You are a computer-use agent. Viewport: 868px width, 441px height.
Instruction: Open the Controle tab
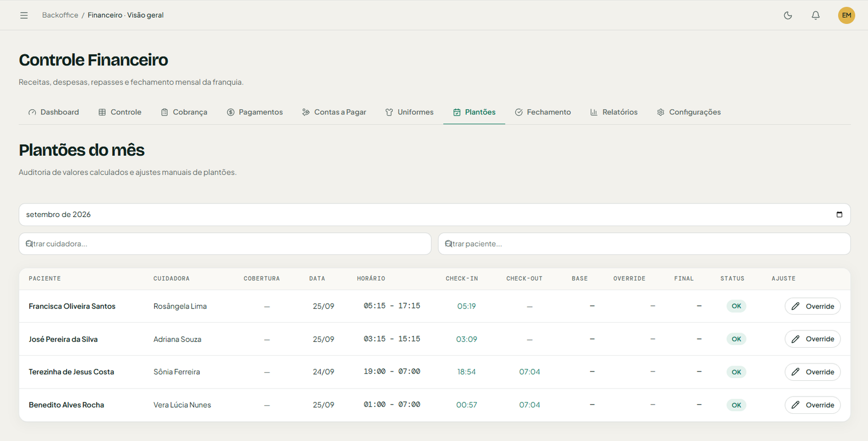(120, 112)
